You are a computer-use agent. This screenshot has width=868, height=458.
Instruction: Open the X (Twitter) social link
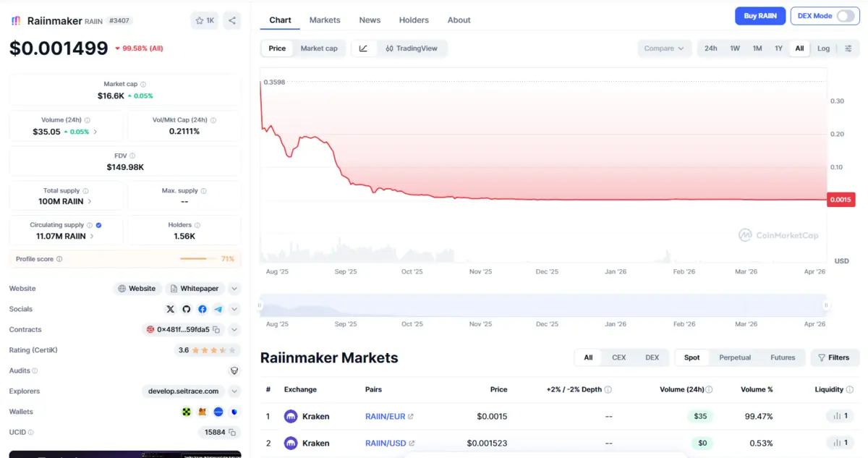171,309
